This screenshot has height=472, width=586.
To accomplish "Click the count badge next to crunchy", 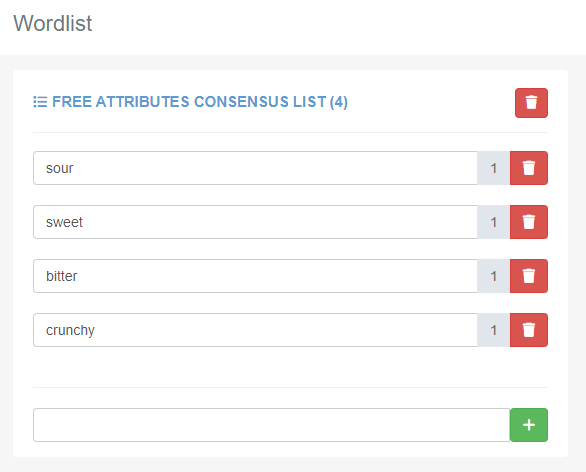I will point(494,330).
